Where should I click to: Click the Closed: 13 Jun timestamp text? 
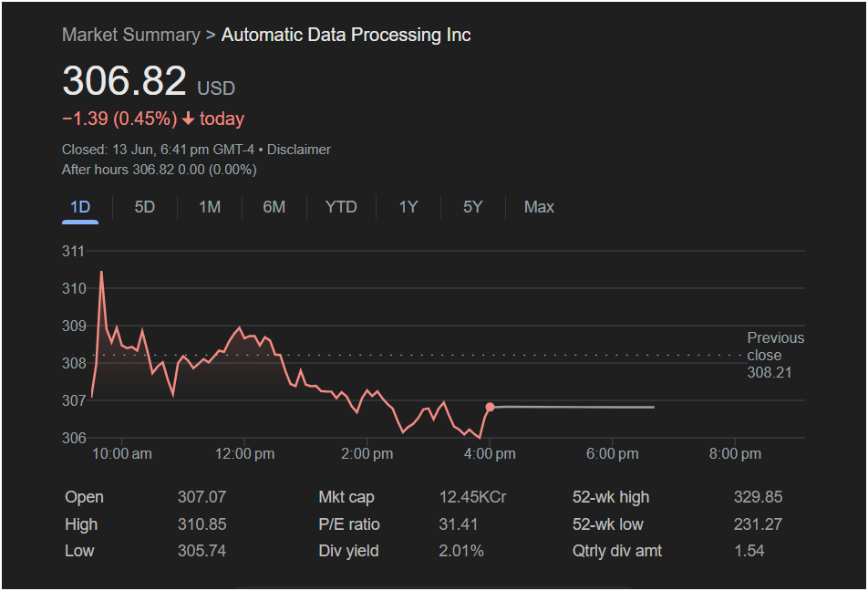tap(159, 150)
